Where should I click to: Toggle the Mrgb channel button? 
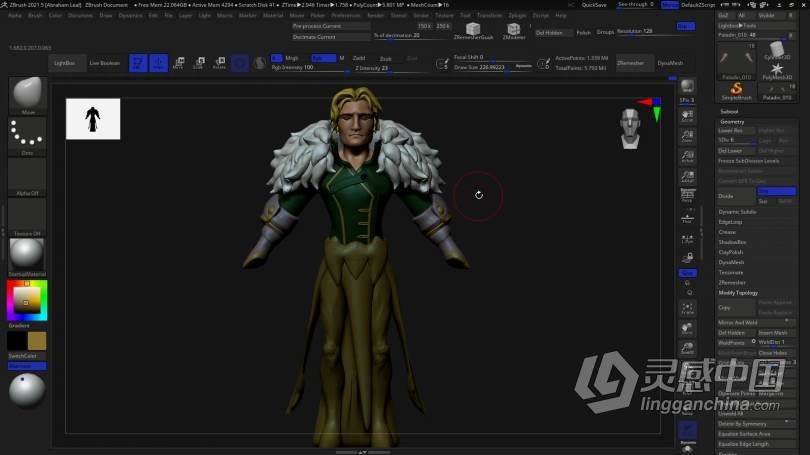coord(292,58)
